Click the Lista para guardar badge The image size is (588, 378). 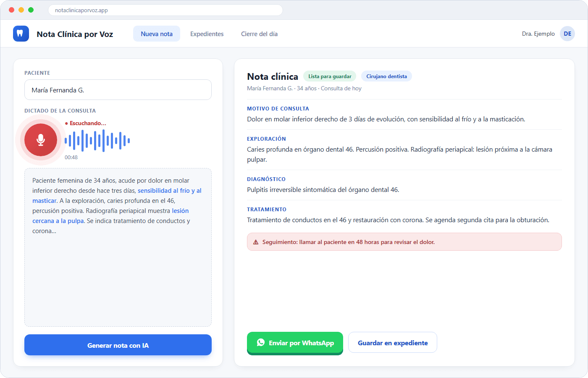click(x=330, y=76)
